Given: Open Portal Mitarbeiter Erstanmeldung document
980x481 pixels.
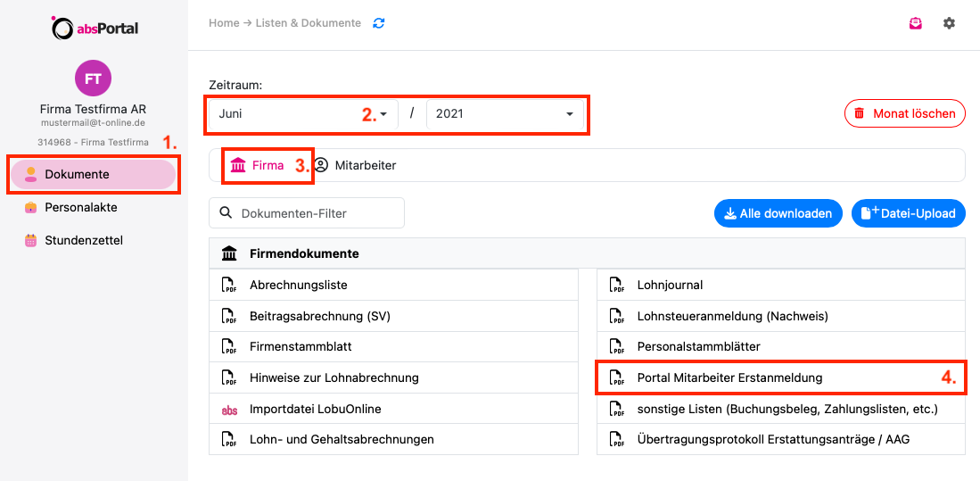Looking at the screenshot, I should [x=781, y=377].
